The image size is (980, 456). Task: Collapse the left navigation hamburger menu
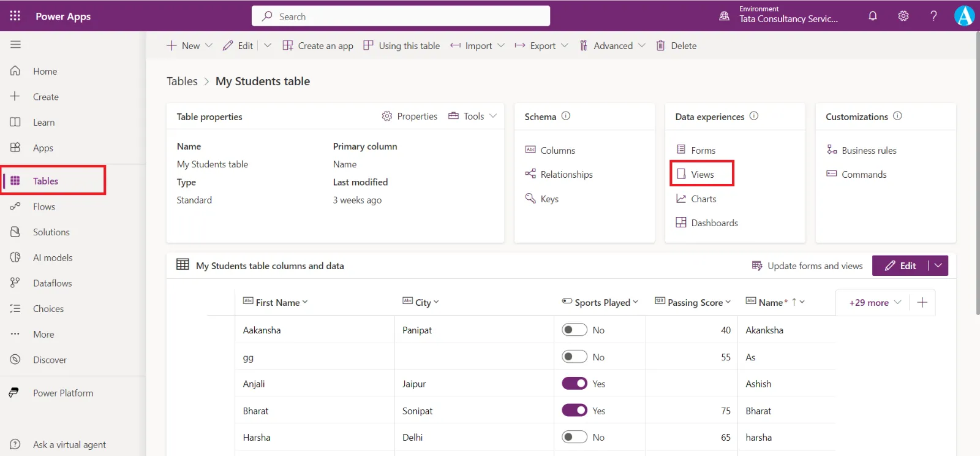tap(15, 44)
